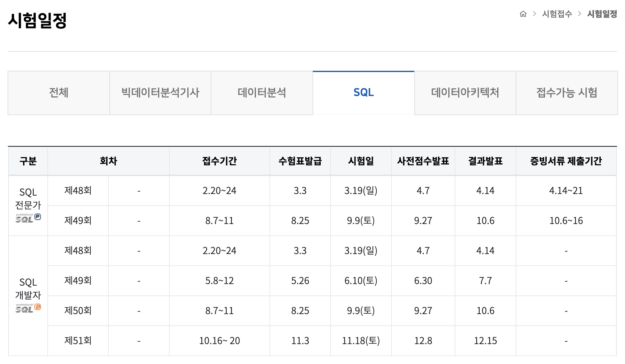The image size is (625, 364).
Task: Click 시험접수 breadcrumb link
Action: [x=557, y=14]
